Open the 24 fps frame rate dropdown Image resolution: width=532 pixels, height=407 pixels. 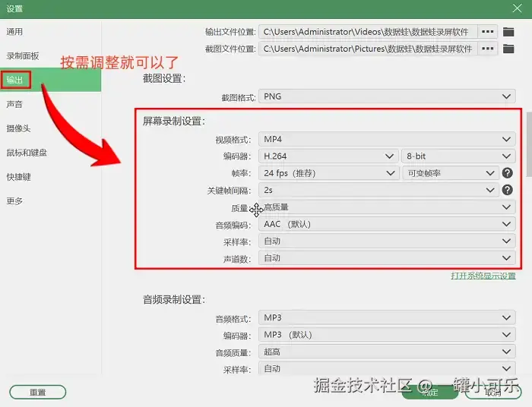pyautogui.click(x=328, y=173)
